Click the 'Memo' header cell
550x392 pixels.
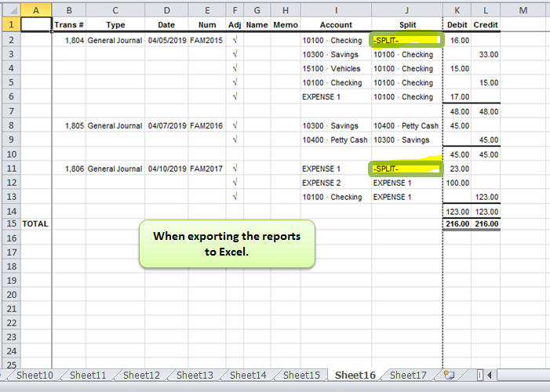point(286,24)
